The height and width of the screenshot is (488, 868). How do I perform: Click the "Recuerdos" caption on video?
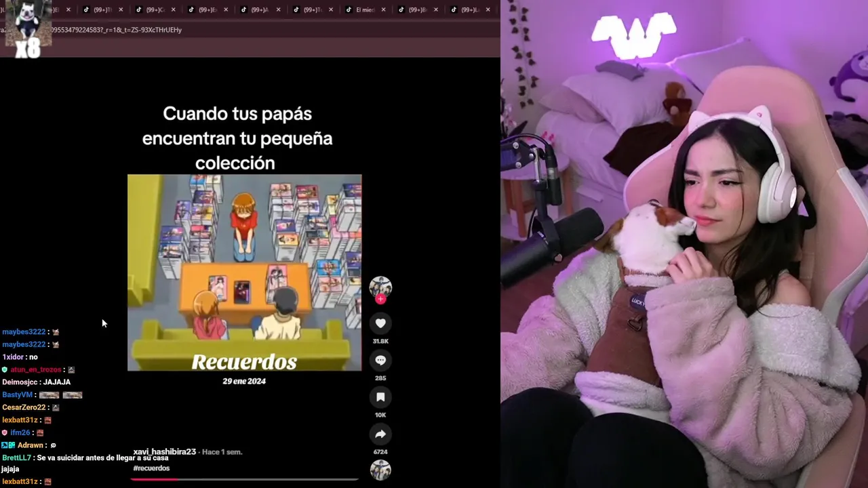244,362
